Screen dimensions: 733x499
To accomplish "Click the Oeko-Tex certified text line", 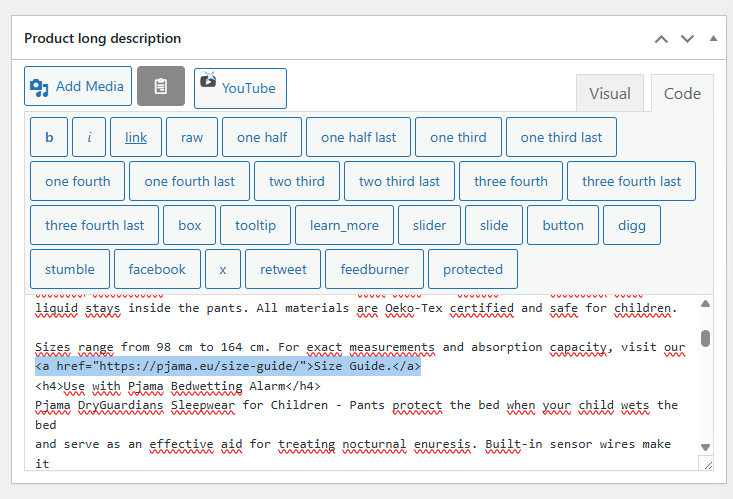I will tap(356, 309).
